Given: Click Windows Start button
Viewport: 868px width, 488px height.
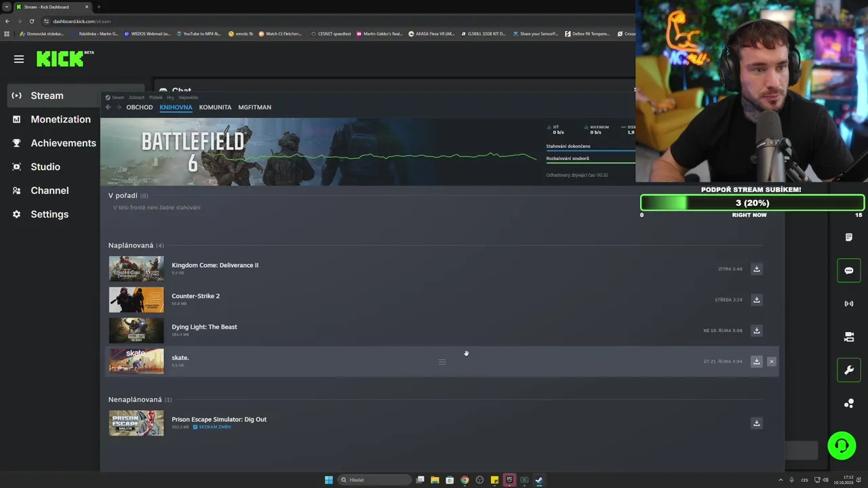Looking at the screenshot, I should 329,480.
